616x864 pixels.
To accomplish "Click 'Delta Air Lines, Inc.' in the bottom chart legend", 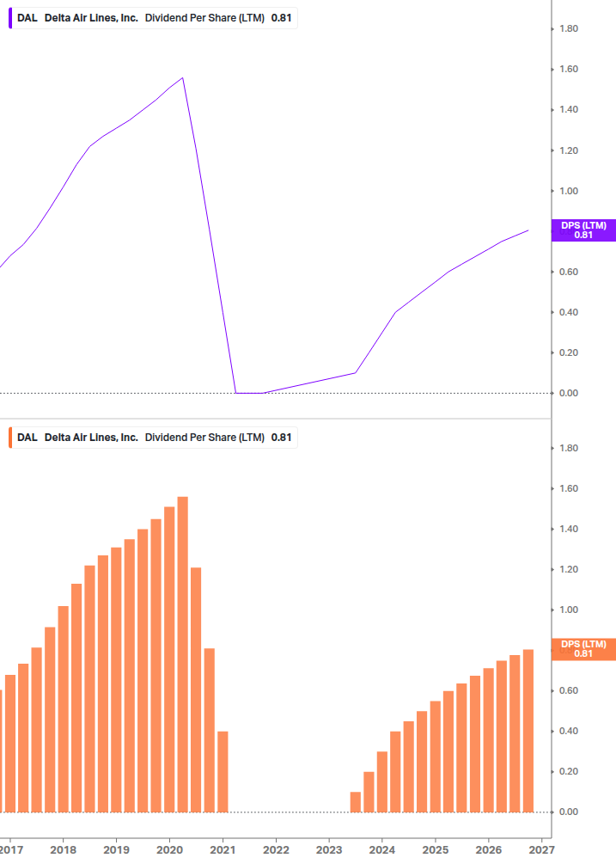I will (91, 438).
